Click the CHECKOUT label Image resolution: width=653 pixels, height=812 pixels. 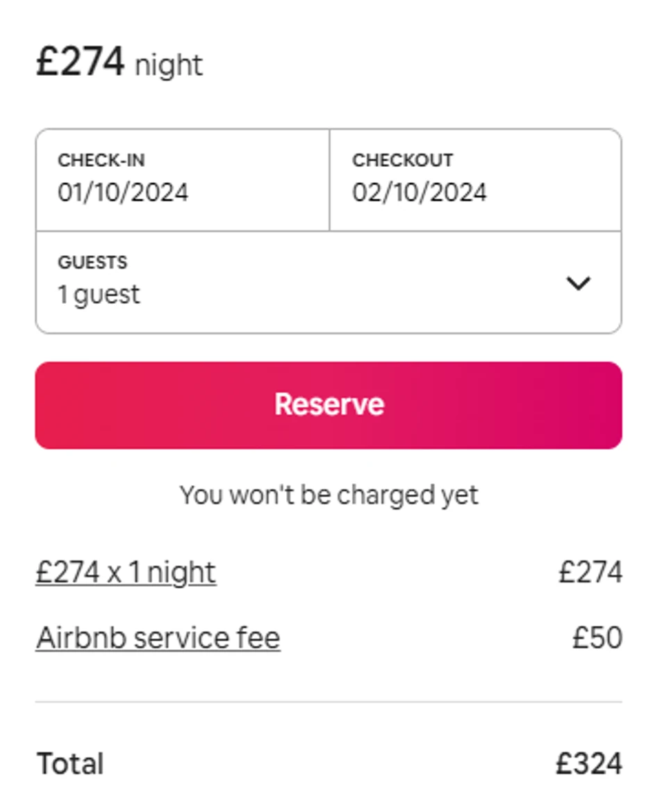[x=403, y=160]
